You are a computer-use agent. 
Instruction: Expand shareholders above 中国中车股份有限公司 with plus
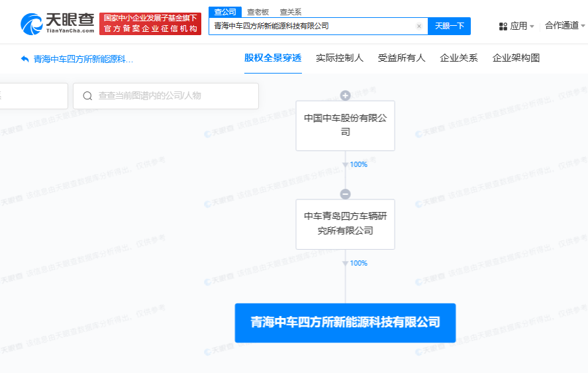coord(345,95)
